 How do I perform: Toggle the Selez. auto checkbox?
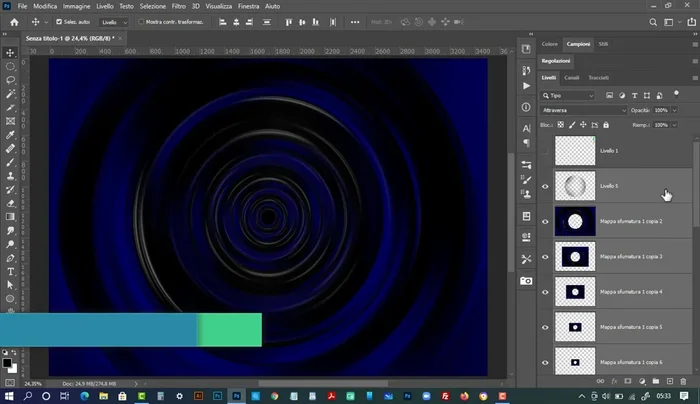point(59,21)
